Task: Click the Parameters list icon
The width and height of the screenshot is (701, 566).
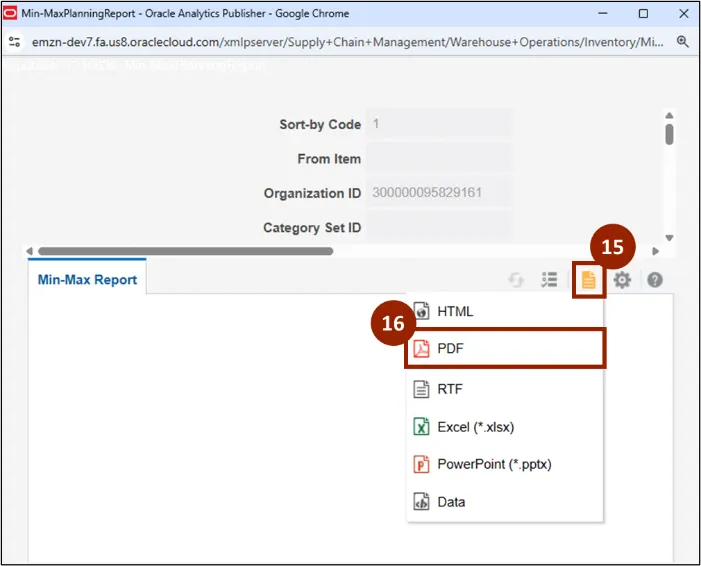Action: pyautogui.click(x=549, y=281)
